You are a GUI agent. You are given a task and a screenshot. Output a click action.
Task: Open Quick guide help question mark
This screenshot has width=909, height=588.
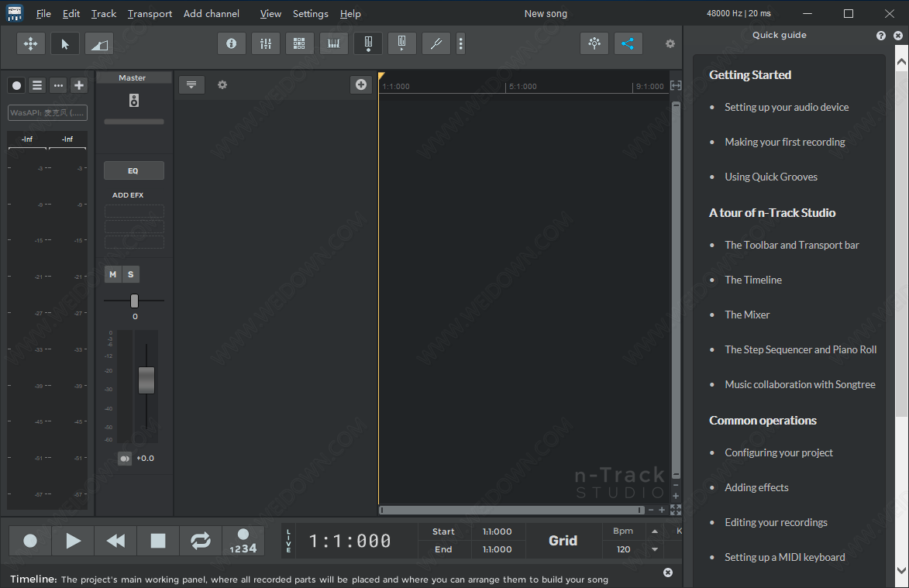(x=881, y=36)
